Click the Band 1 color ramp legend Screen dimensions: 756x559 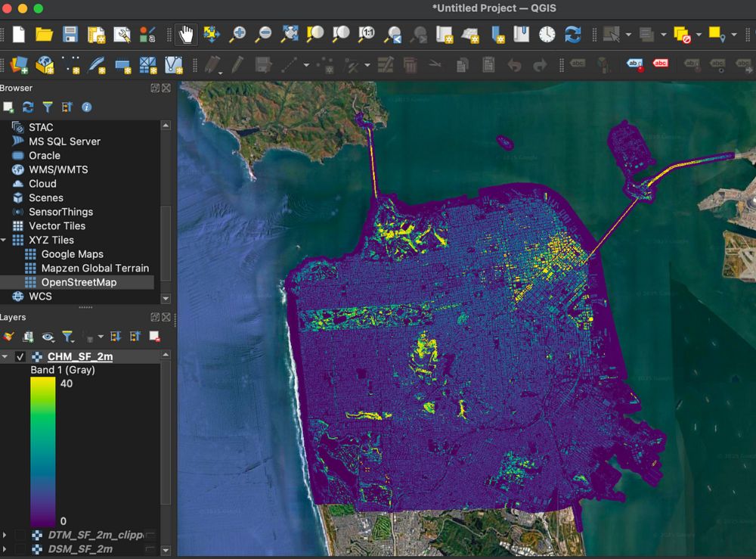coord(42,452)
